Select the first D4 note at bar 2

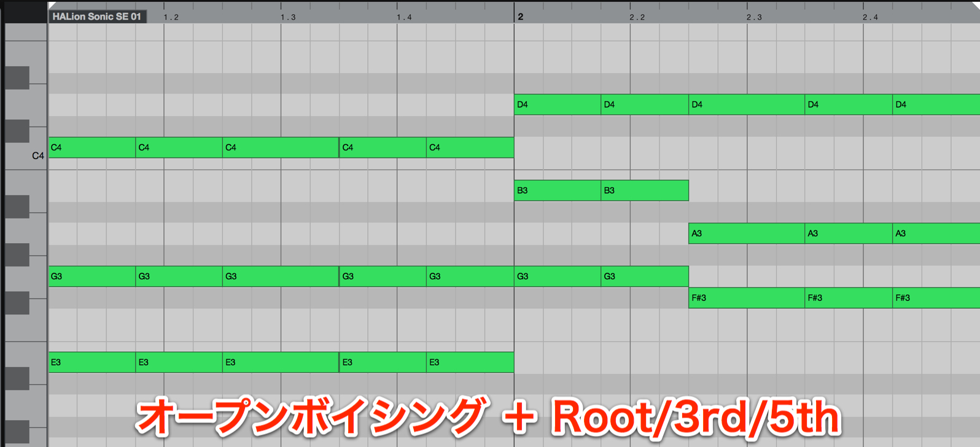click(x=558, y=104)
